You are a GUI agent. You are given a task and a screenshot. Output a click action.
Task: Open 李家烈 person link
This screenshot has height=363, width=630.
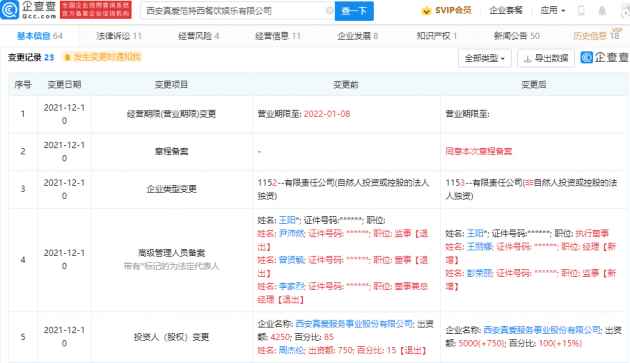point(292,286)
